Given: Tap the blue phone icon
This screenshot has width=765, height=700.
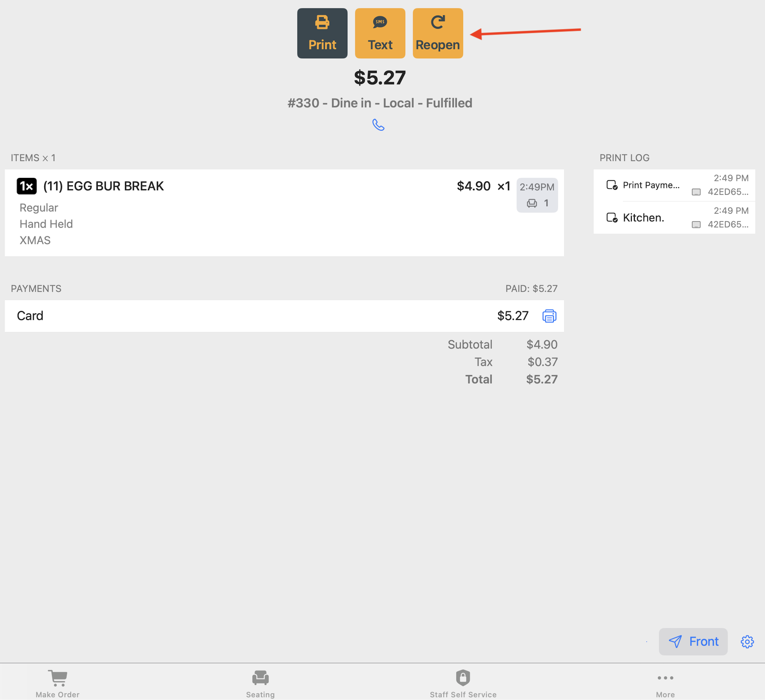Looking at the screenshot, I should 378,125.
